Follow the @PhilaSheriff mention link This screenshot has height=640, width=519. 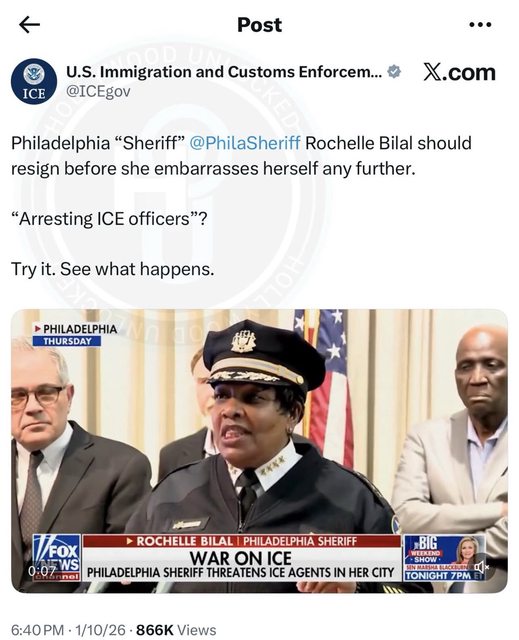[245, 143]
